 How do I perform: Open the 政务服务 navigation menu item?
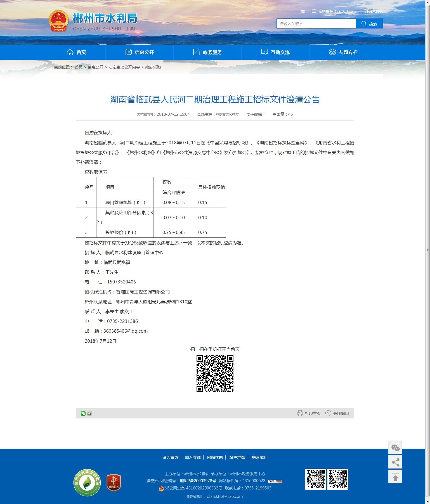tap(207, 52)
